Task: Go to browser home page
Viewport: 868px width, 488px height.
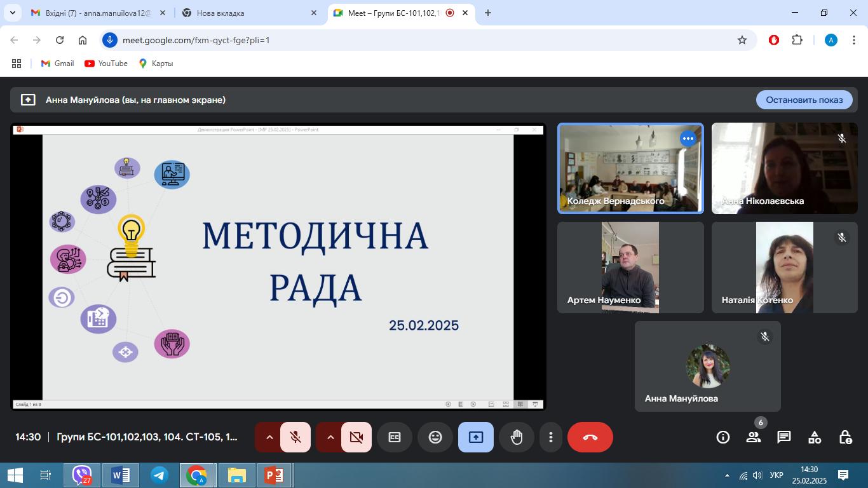Action: (83, 40)
